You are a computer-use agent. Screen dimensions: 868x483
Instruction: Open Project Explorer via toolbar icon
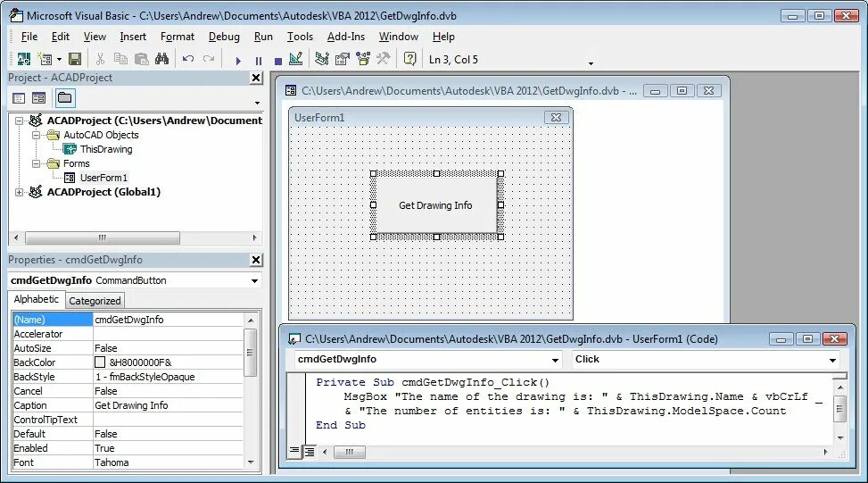(x=322, y=59)
